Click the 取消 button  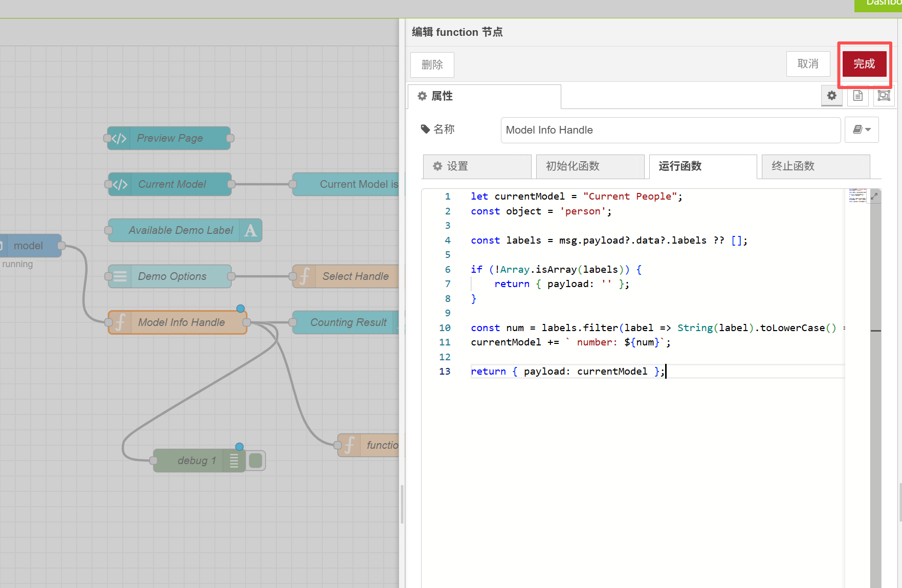(x=808, y=64)
